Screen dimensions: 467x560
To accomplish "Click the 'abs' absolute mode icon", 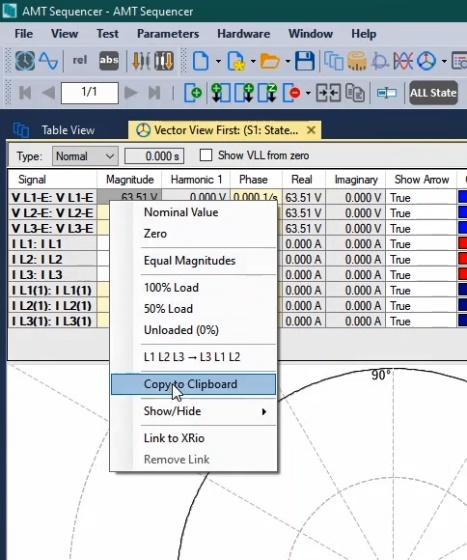I will coord(109,60).
